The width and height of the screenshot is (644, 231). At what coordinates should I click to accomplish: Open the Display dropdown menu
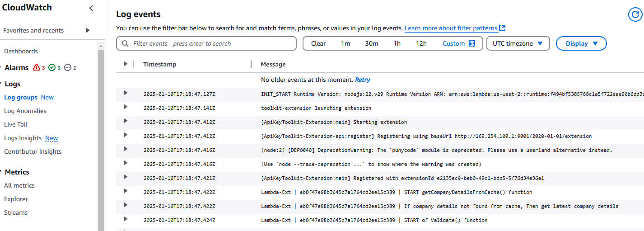click(x=581, y=43)
